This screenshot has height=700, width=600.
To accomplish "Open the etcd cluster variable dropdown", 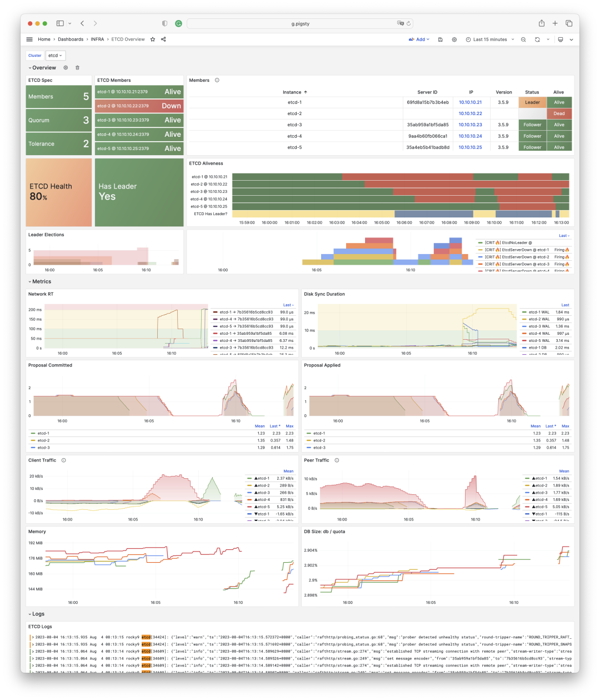I will [55, 56].
